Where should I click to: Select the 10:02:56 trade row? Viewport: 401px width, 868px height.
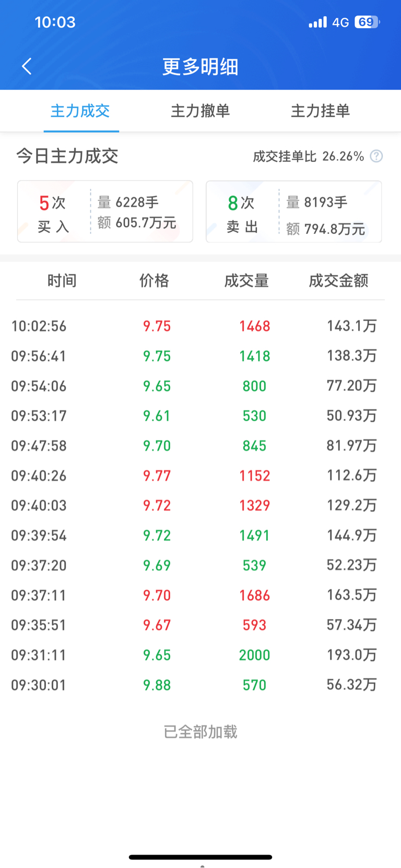pos(200,326)
